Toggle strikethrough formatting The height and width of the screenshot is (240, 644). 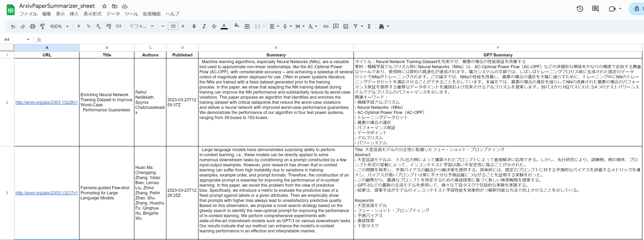pos(214,26)
